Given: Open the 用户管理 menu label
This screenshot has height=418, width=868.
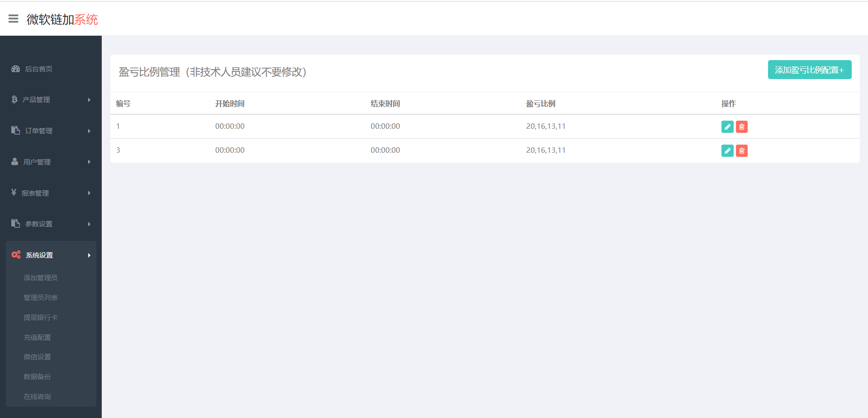Looking at the screenshot, I should [37, 162].
